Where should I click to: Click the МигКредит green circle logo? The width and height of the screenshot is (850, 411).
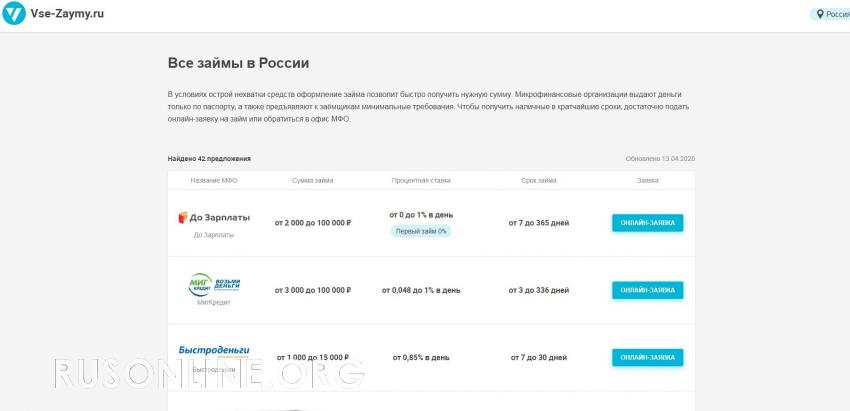[201, 284]
